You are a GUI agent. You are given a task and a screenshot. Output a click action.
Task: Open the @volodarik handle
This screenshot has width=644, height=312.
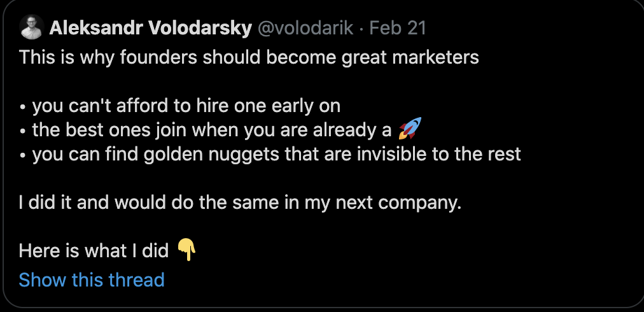(305, 29)
